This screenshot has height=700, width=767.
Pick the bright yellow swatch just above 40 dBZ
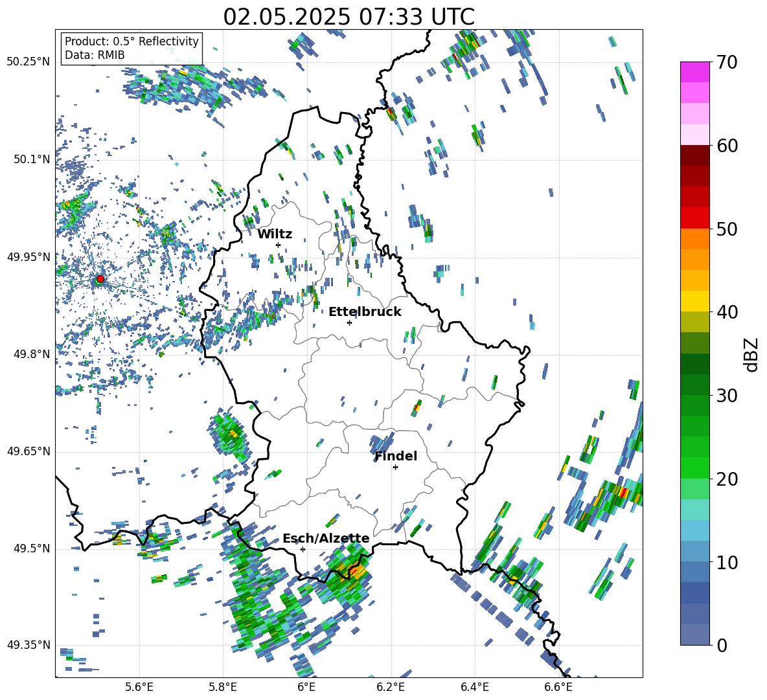pyautogui.click(x=694, y=301)
